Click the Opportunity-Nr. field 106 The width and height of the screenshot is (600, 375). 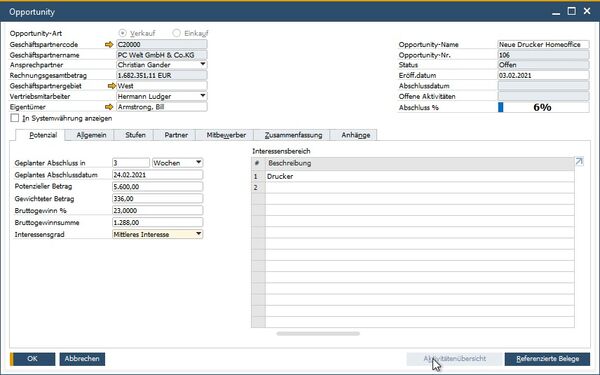[543, 55]
